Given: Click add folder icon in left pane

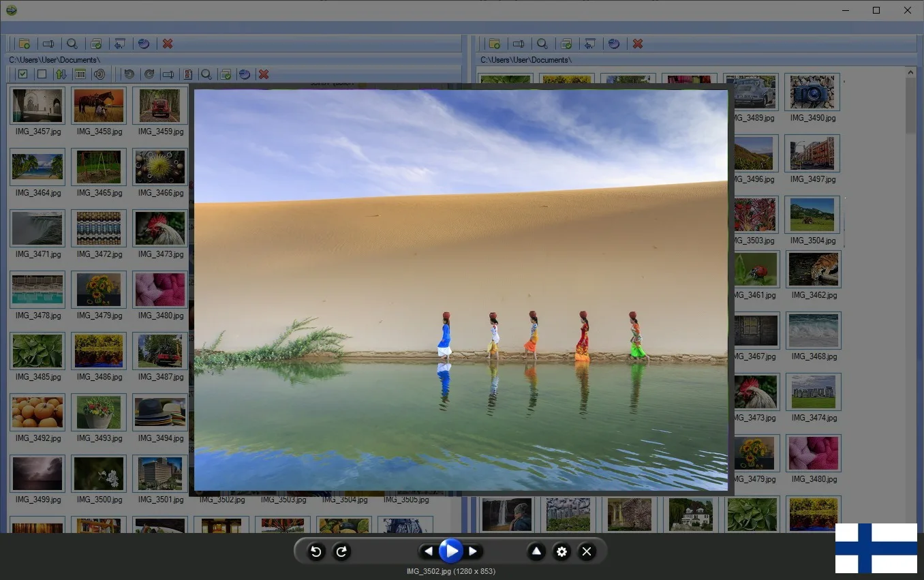Looking at the screenshot, I should tap(25, 44).
